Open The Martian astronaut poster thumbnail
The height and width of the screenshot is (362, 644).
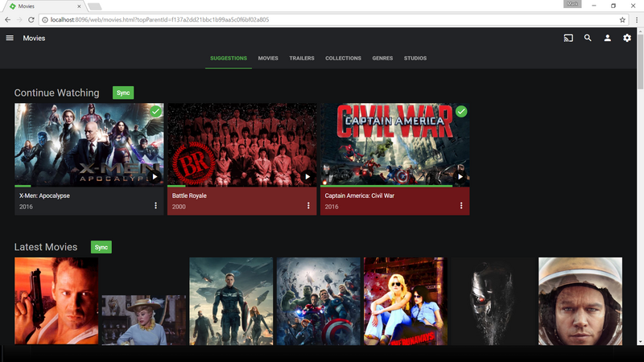tap(580, 301)
